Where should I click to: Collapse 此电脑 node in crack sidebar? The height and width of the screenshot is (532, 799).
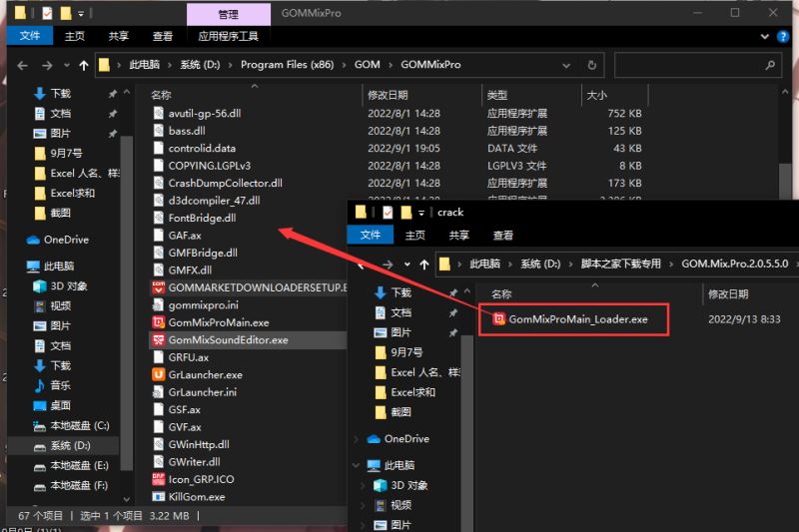pyautogui.click(x=357, y=465)
